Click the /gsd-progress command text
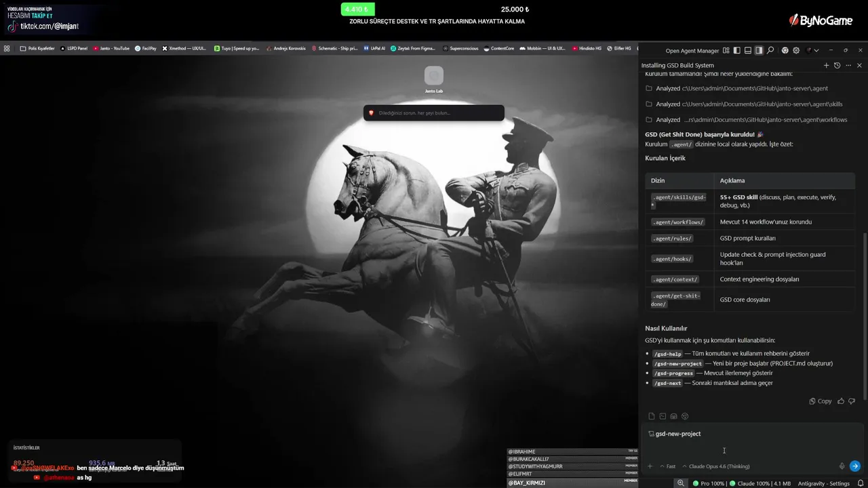Screen dimensions: 868x488 point(674,373)
